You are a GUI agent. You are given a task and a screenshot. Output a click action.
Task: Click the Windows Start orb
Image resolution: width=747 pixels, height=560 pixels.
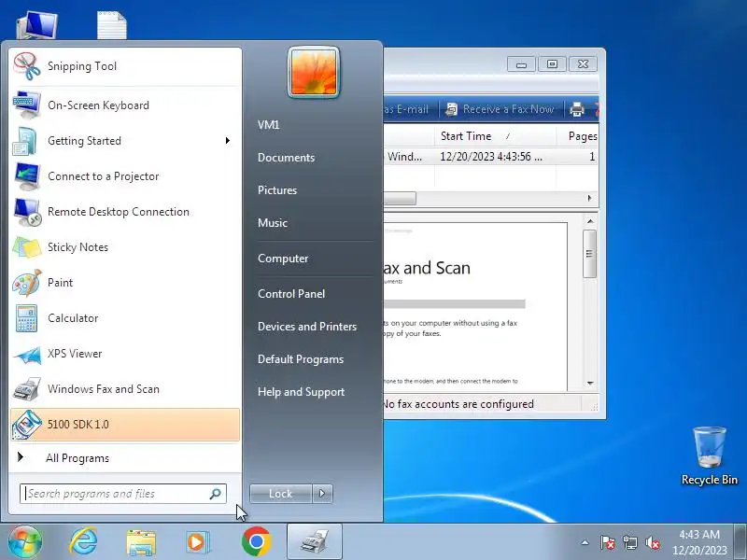[24, 541]
